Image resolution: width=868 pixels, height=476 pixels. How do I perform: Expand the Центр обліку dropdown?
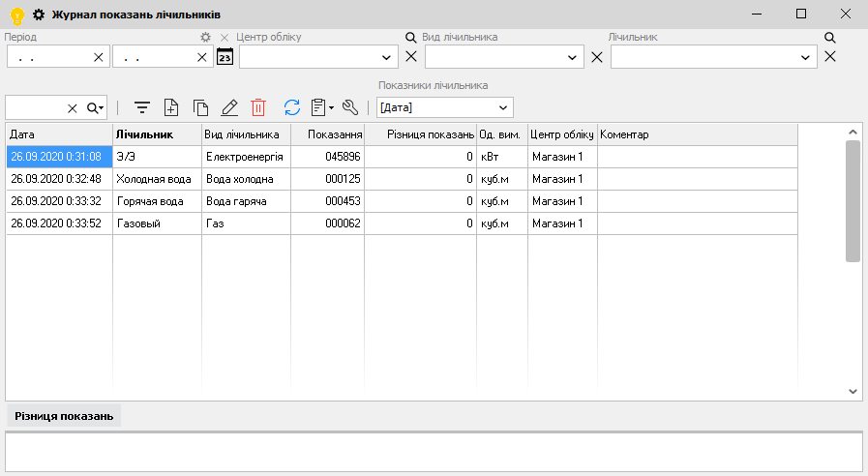[387, 57]
